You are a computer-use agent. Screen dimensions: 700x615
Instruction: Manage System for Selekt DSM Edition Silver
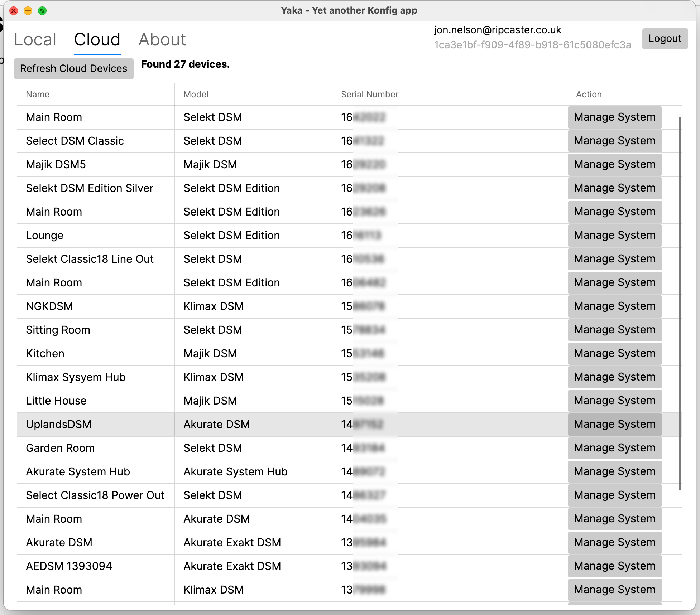[614, 188]
